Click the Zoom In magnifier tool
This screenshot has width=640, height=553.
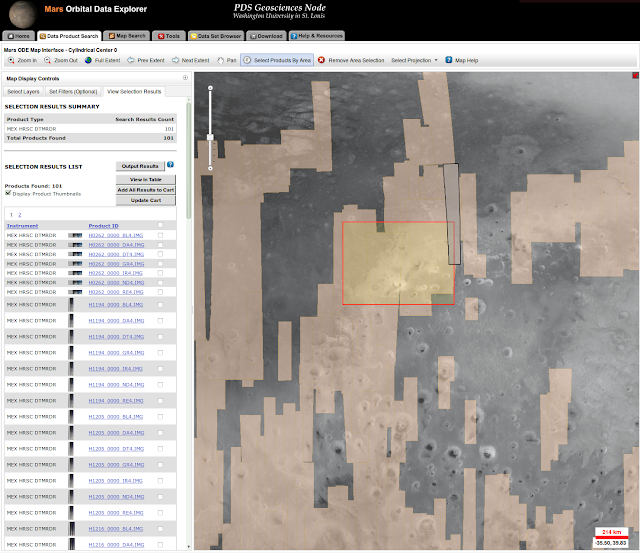pos(22,60)
